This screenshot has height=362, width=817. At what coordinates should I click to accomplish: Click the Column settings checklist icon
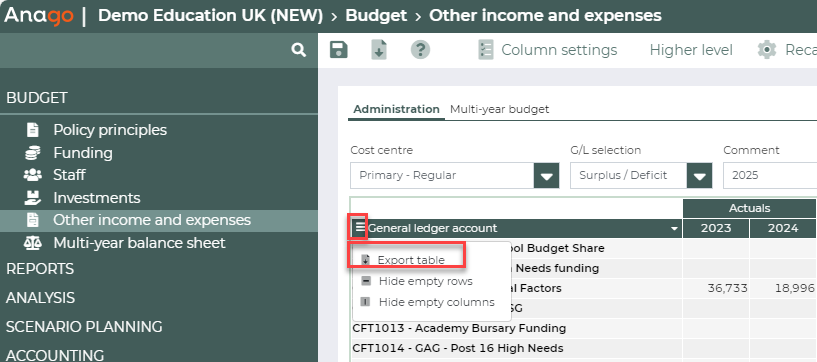click(486, 50)
